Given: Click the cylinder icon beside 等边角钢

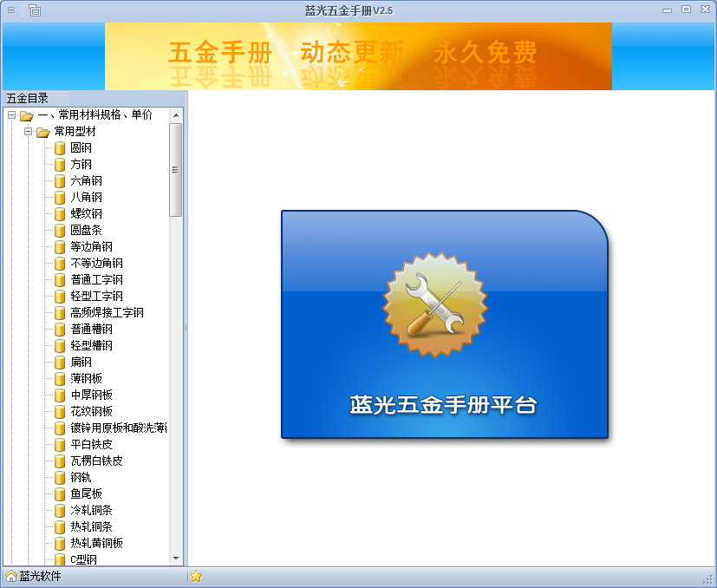Looking at the screenshot, I should (60, 246).
